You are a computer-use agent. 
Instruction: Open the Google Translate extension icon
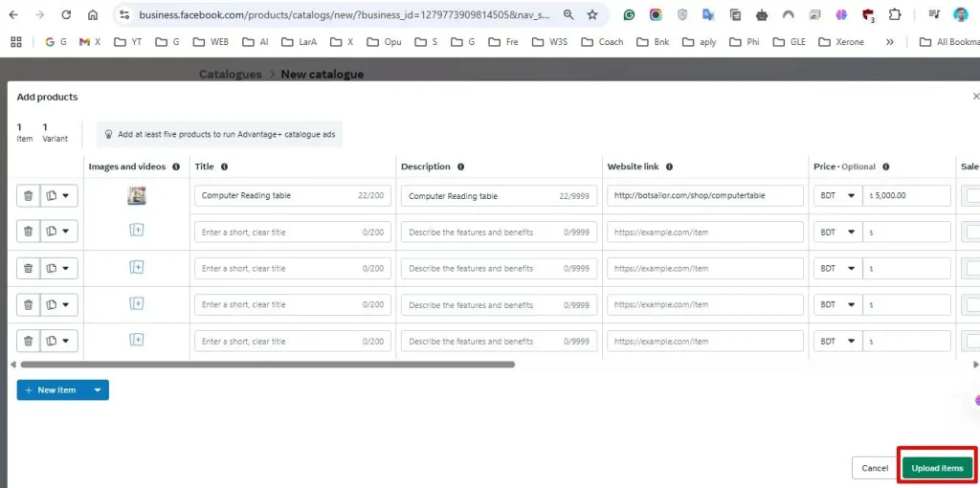pyautogui.click(x=708, y=14)
